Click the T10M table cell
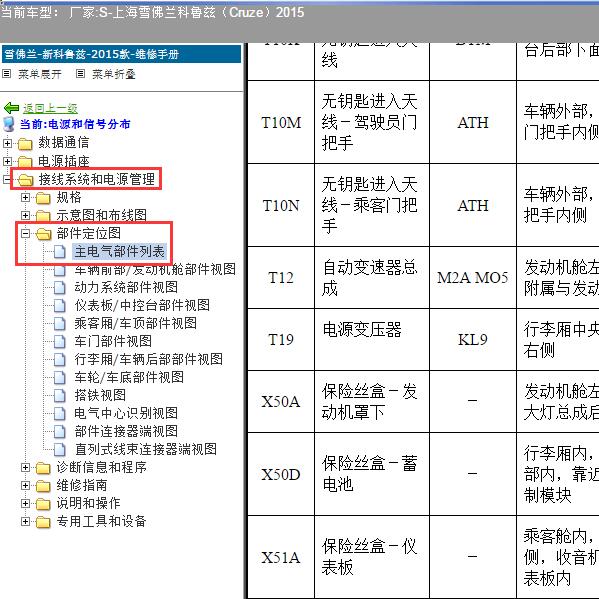The width and height of the screenshot is (599, 599). coord(281,122)
